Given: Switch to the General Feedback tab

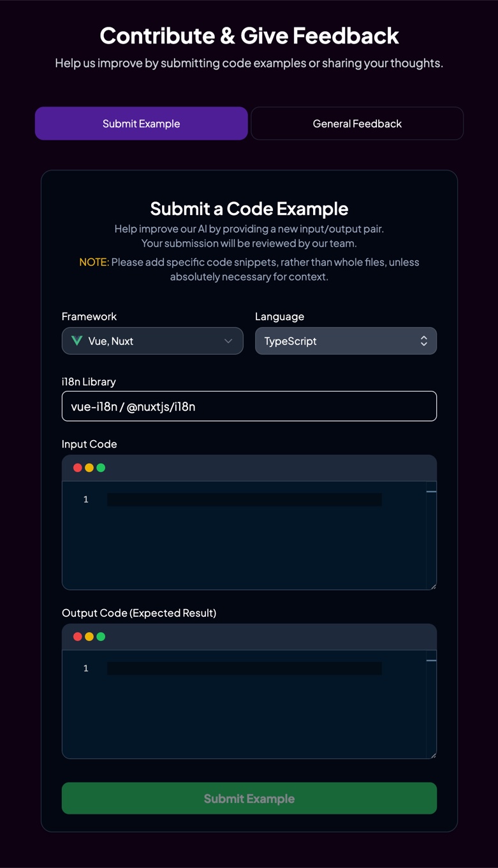Looking at the screenshot, I should click(357, 123).
